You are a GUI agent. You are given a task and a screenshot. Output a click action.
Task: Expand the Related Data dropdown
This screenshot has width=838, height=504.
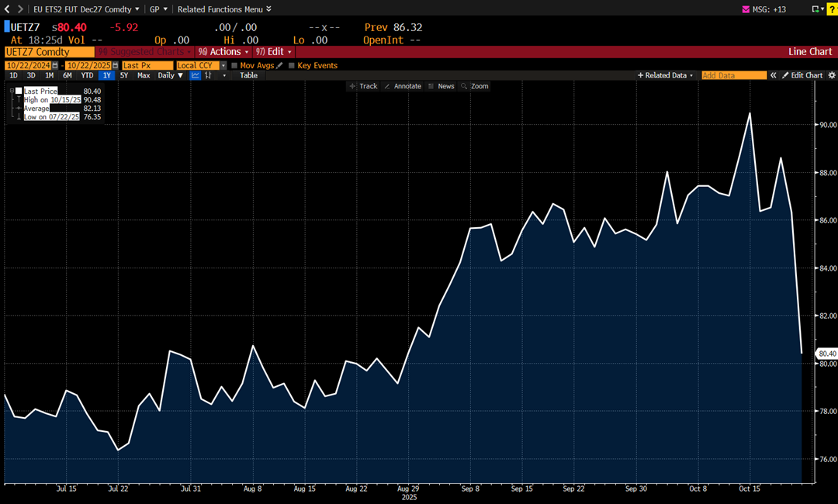(665, 75)
